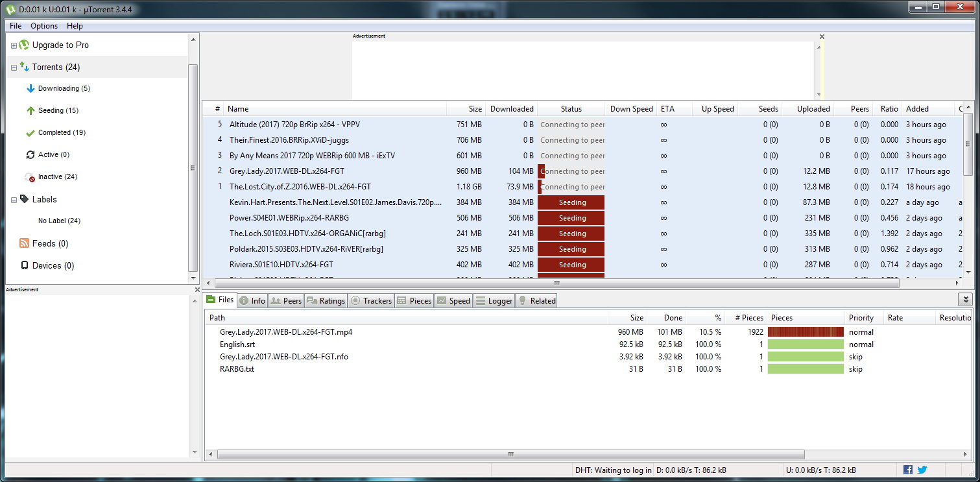Click the Upgrade to Pro icon
The width and height of the screenshot is (980, 482).
point(24,45)
